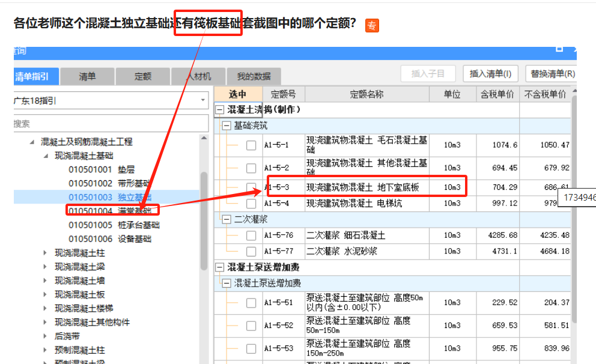
Task: Click quota name 现浇建筑物混凝土 毛石混凝土基础
Action: [x=367, y=145]
